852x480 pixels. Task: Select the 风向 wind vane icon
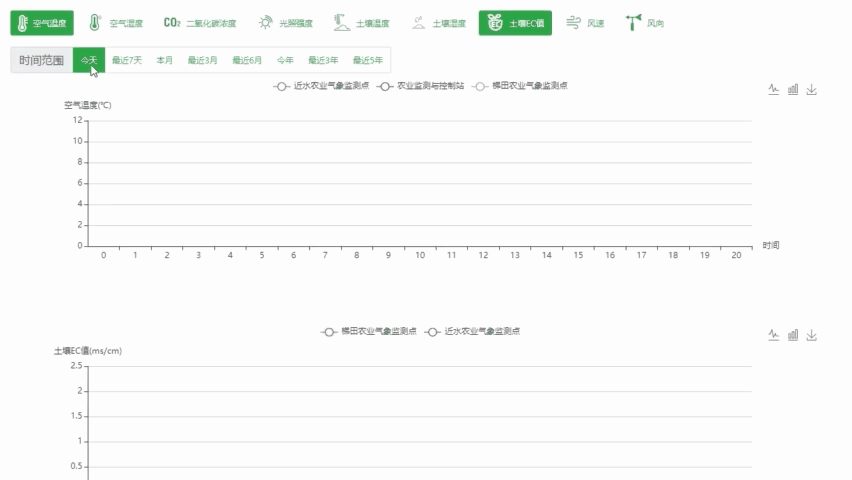tap(633, 22)
